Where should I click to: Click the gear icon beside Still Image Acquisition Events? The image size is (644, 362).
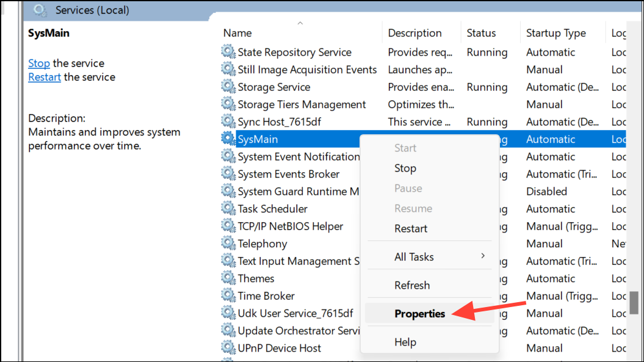click(x=228, y=69)
